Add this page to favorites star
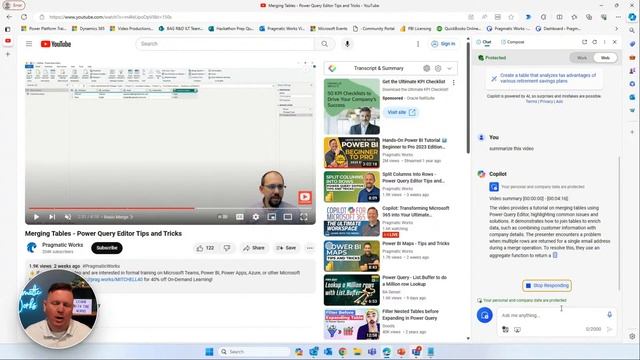The height and width of the screenshot is (360, 640). [x=511, y=17]
